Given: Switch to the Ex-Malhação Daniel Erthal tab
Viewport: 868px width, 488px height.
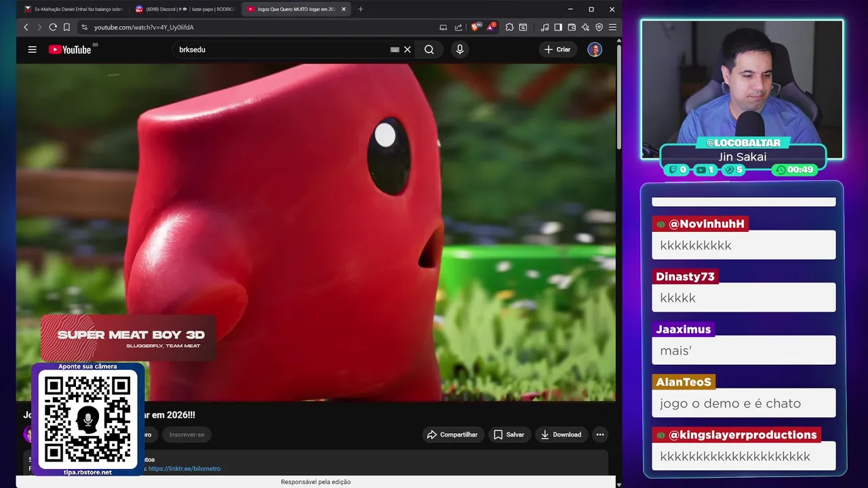Looking at the screenshot, I should point(73,9).
